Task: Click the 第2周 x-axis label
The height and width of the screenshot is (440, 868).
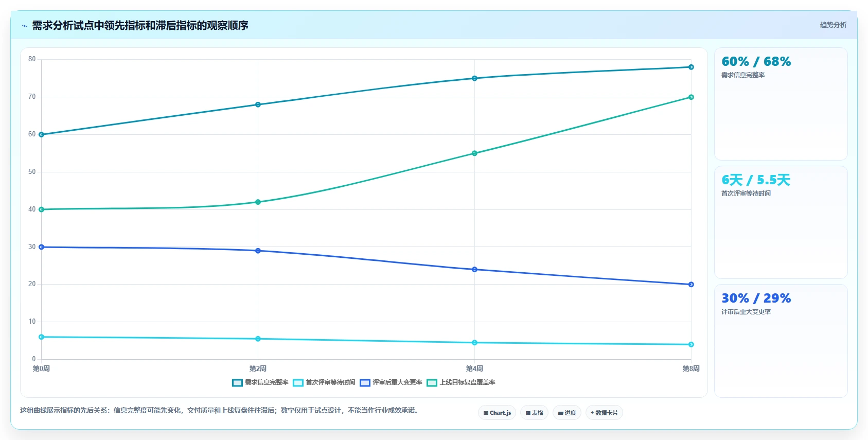Action: [x=258, y=368]
